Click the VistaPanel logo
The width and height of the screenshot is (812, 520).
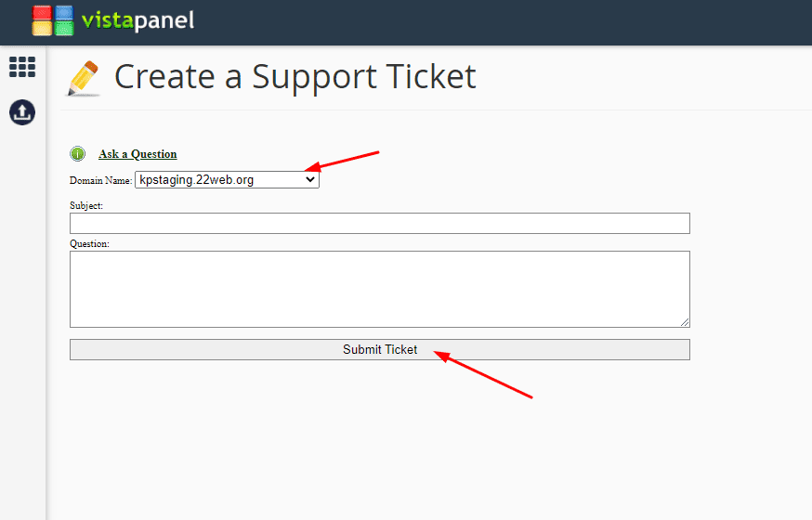tap(113, 20)
